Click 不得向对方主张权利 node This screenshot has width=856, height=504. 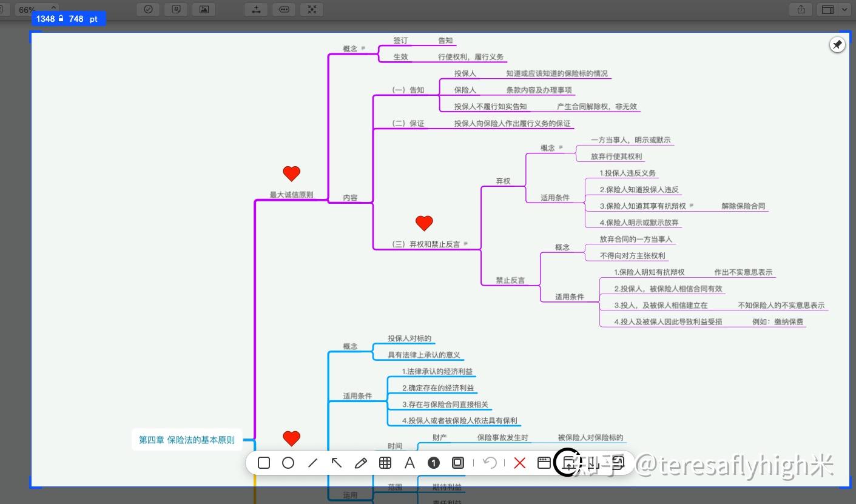pos(632,255)
